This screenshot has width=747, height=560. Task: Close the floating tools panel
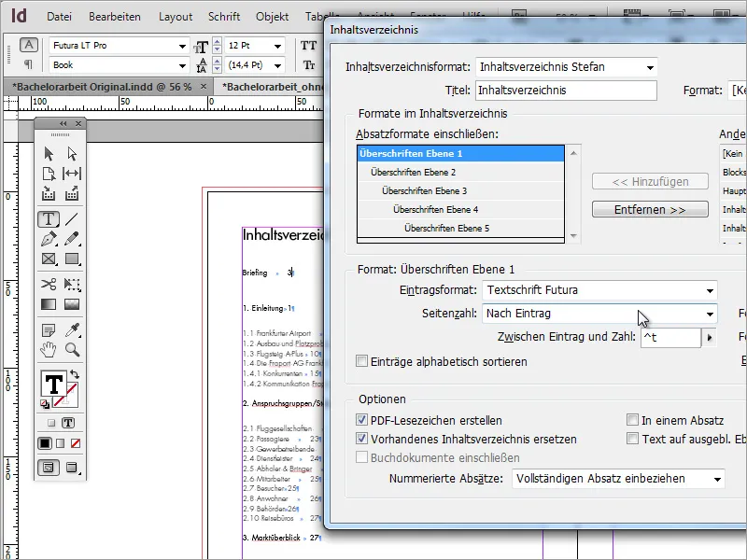click(x=78, y=124)
